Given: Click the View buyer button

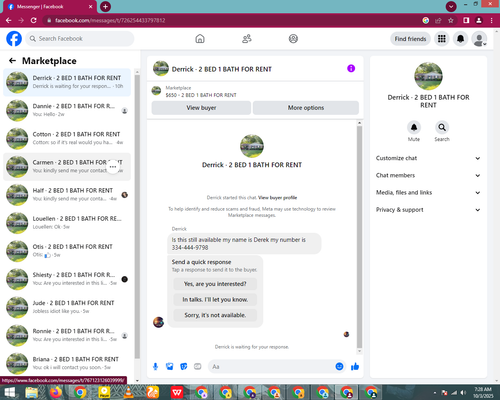Looking at the screenshot, I should pos(201,108).
